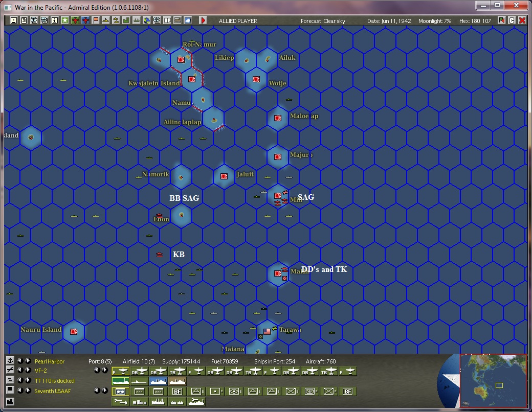The image size is (532, 412).
Task: Click the green-red flag icon near Hex display
Action: tap(501, 20)
